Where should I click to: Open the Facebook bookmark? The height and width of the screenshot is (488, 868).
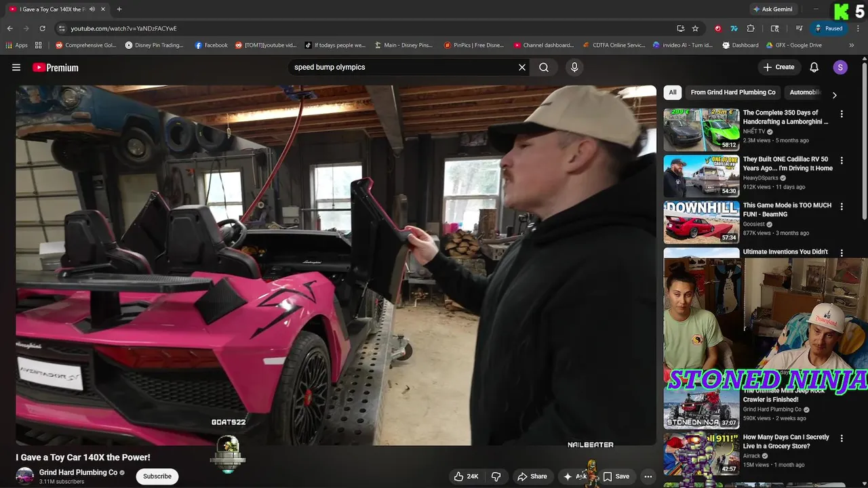tap(211, 45)
